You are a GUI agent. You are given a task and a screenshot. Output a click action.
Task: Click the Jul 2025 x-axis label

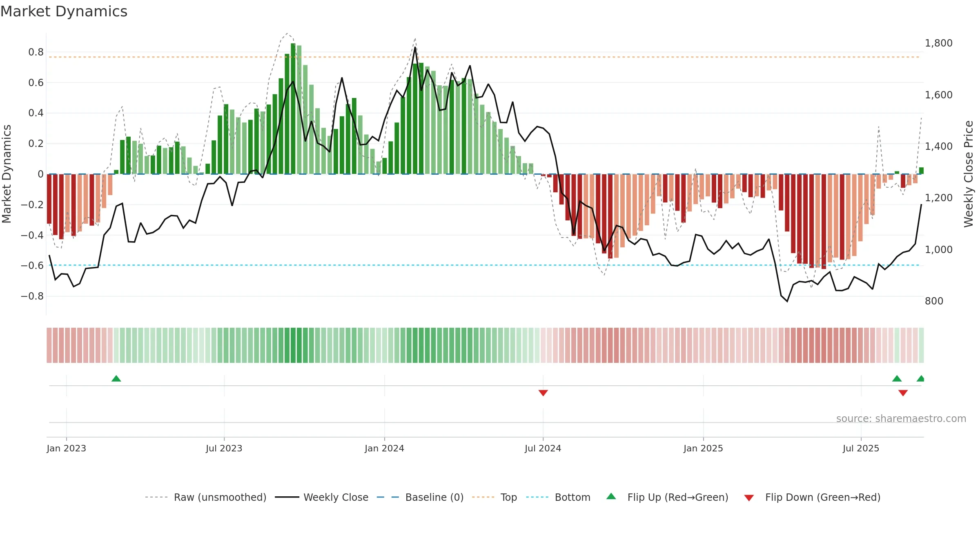pyautogui.click(x=861, y=448)
